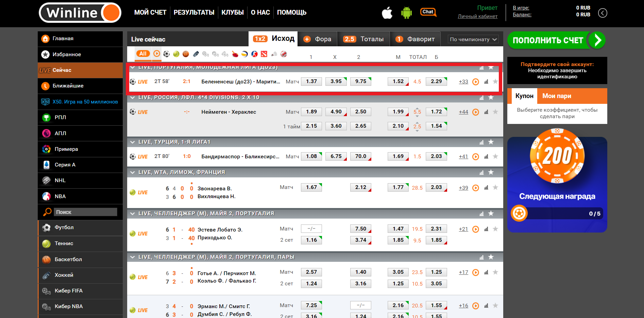Screen dimensions: 644x318
Task: Expand +44 more markets for Неймеген match
Action: point(463,112)
